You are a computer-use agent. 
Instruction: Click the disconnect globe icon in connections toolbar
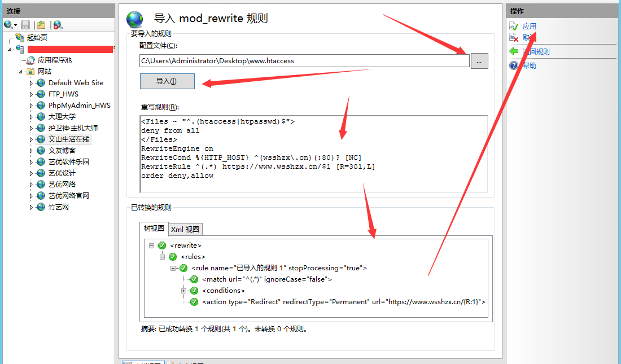tap(58, 25)
